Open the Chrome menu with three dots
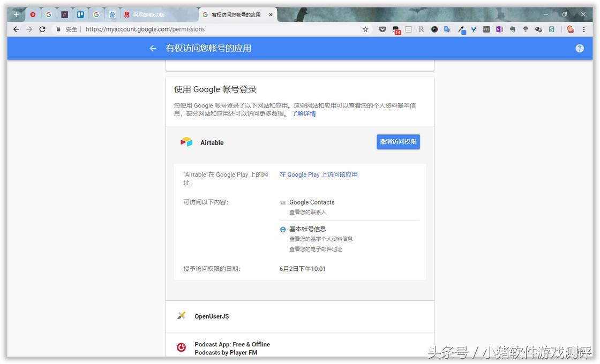Image resolution: width=600 pixels, height=364 pixels. (584, 29)
